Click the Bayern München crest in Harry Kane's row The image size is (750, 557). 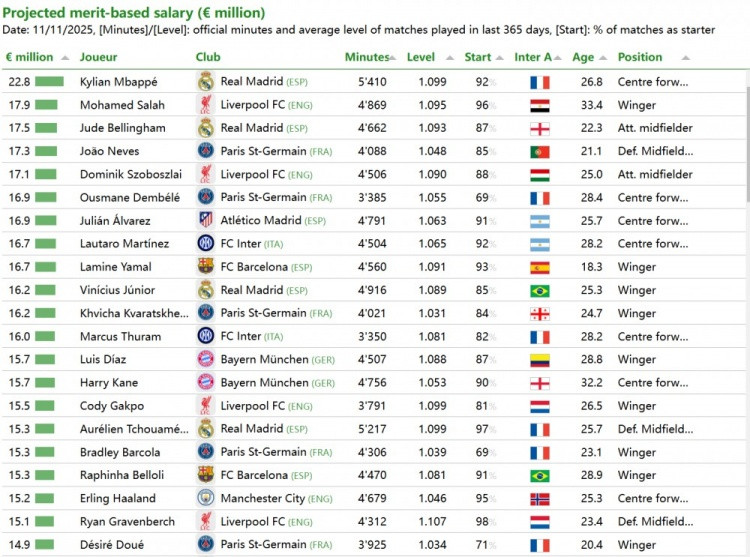206,382
